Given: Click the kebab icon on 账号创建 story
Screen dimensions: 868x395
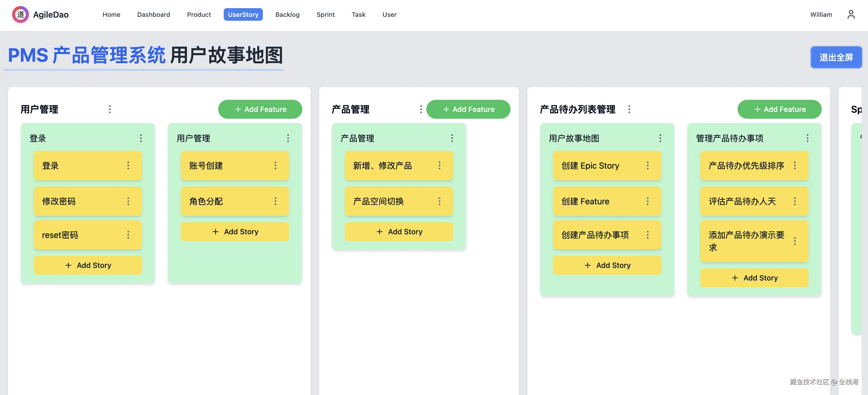Looking at the screenshot, I should pyautogui.click(x=275, y=165).
